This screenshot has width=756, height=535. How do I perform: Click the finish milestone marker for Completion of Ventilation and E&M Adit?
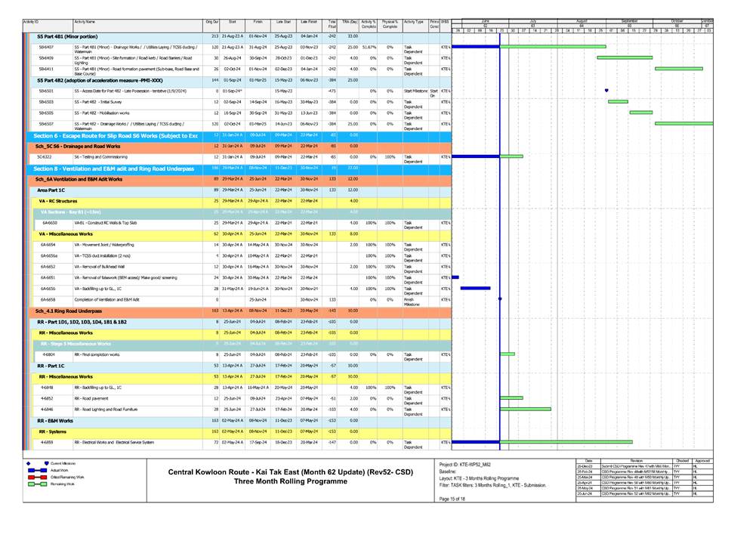tap(500, 298)
